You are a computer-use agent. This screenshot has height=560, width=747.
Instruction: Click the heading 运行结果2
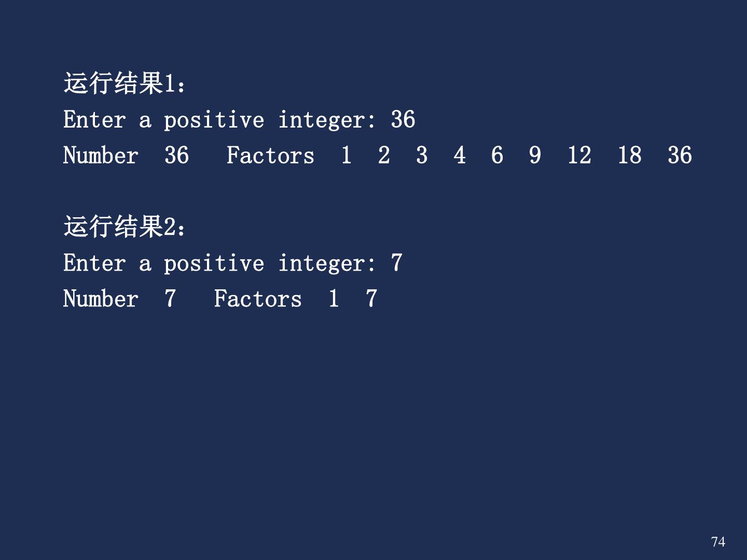click(124, 227)
